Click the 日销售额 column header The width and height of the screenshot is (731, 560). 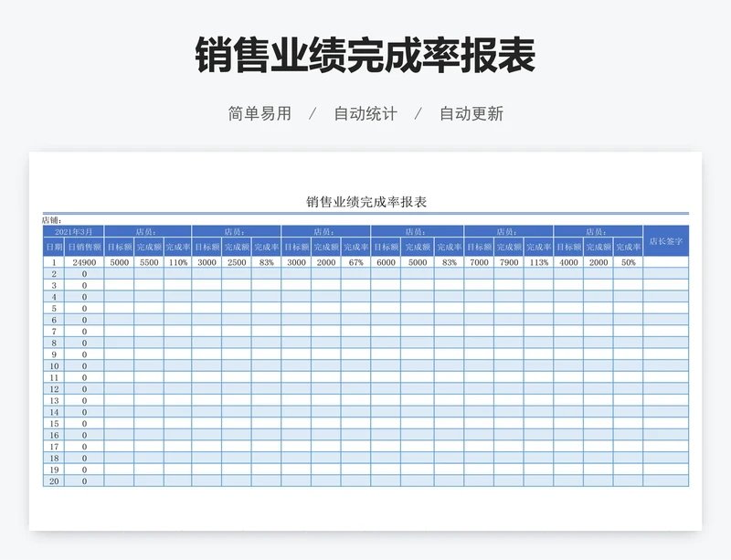pyautogui.click(x=84, y=247)
